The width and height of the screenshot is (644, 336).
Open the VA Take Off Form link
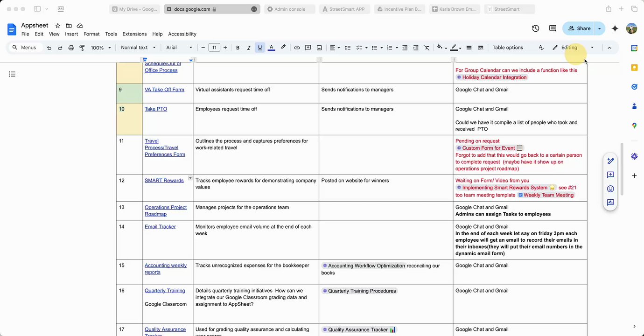pos(164,90)
